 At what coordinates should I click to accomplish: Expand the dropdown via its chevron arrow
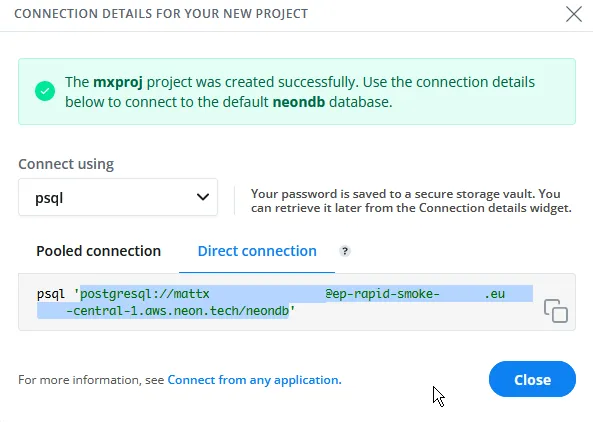(x=203, y=197)
